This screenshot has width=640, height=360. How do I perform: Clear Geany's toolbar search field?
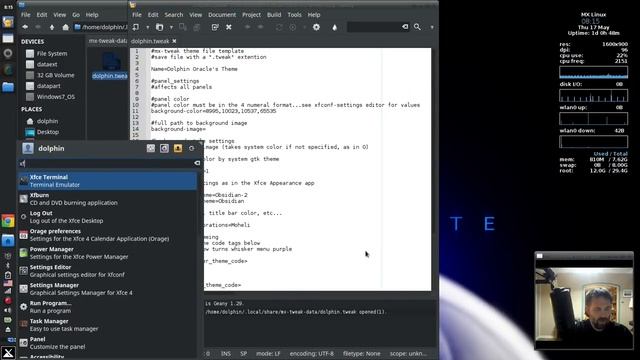[x=405, y=27]
